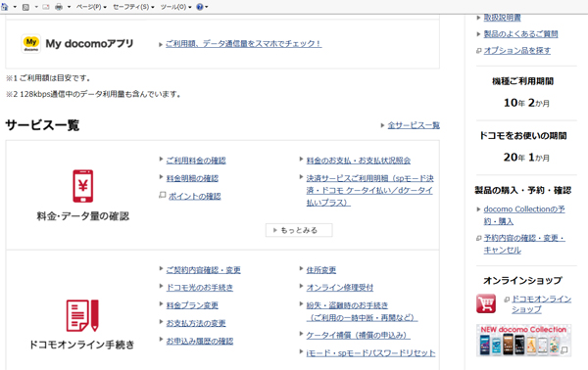Click the red yen smartphone icon
Screen dimensions: 588x370
pos(83,186)
